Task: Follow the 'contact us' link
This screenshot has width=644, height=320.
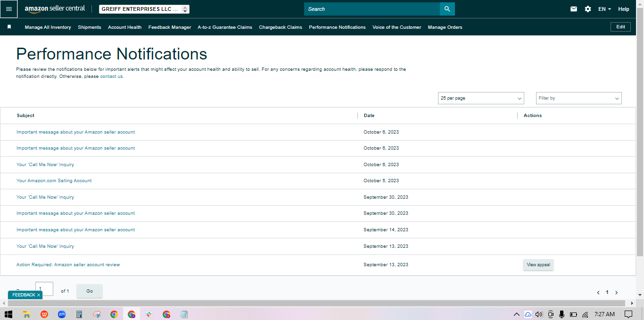Action: [x=111, y=76]
